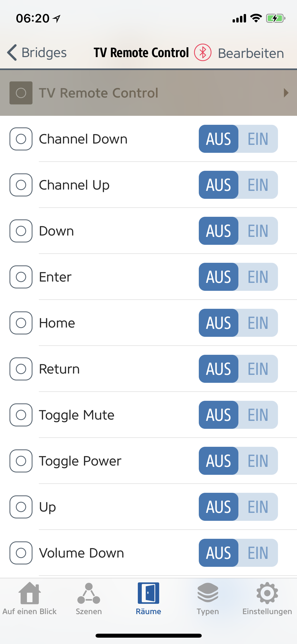Tap the Home accessory icon
Image resolution: width=297 pixels, height=644 pixels.
pos(21,323)
